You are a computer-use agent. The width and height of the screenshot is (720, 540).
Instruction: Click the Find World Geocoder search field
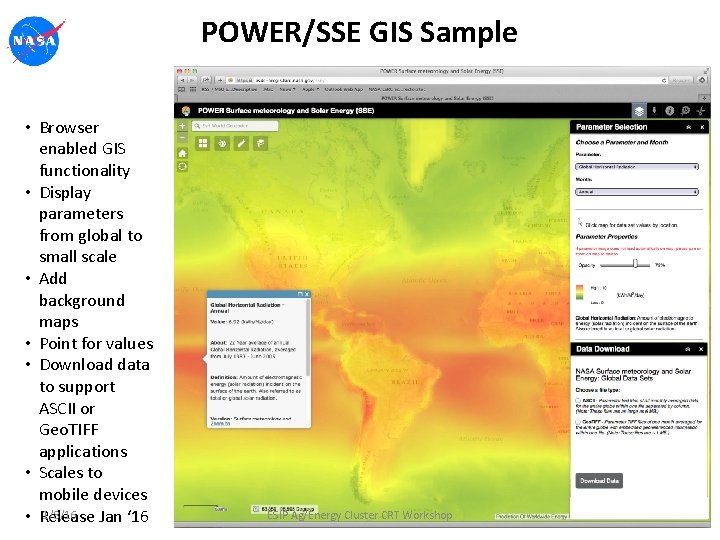point(235,125)
